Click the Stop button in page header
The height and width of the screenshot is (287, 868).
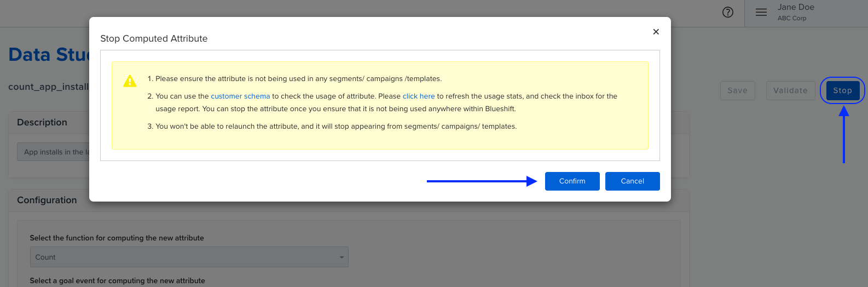click(x=842, y=90)
